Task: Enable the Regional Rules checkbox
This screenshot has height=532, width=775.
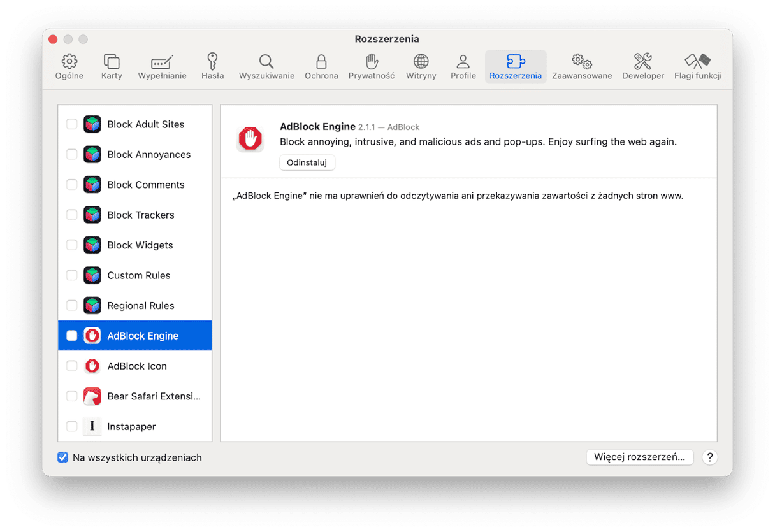Action: tap(72, 306)
